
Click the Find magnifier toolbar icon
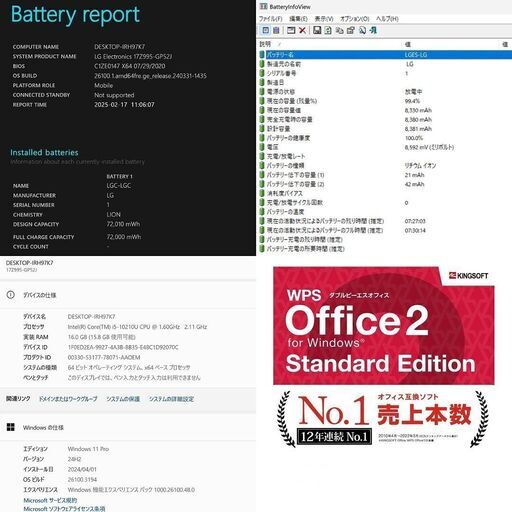coord(362,30)
